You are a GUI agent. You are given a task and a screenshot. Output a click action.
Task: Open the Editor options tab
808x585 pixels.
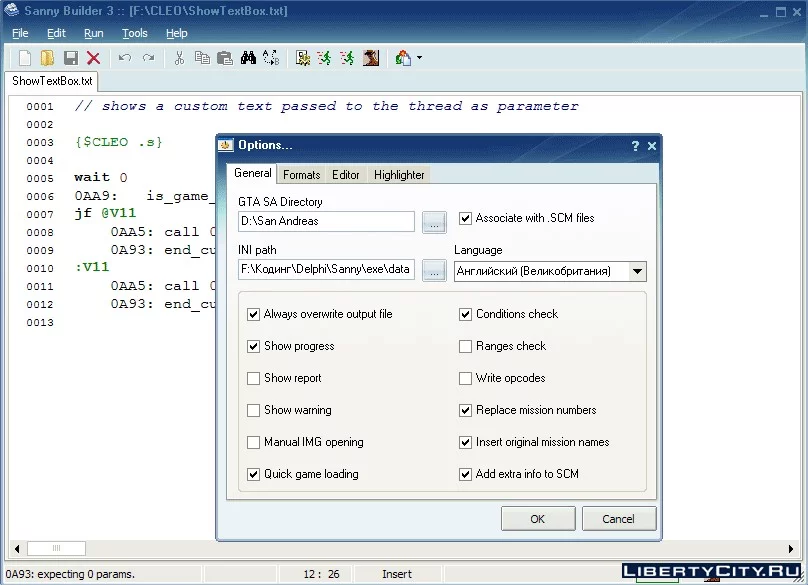coord(345,175)
